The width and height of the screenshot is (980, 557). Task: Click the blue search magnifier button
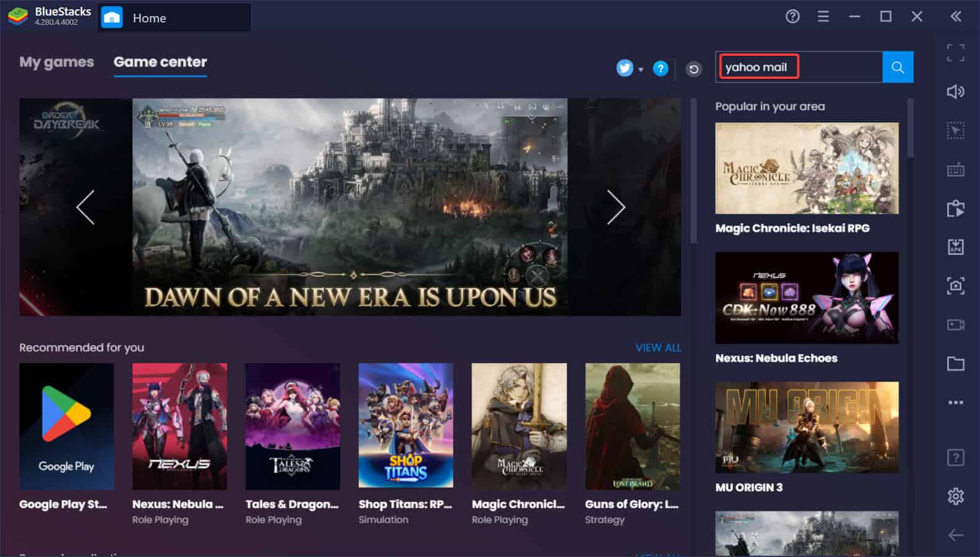tap(897, 67)
